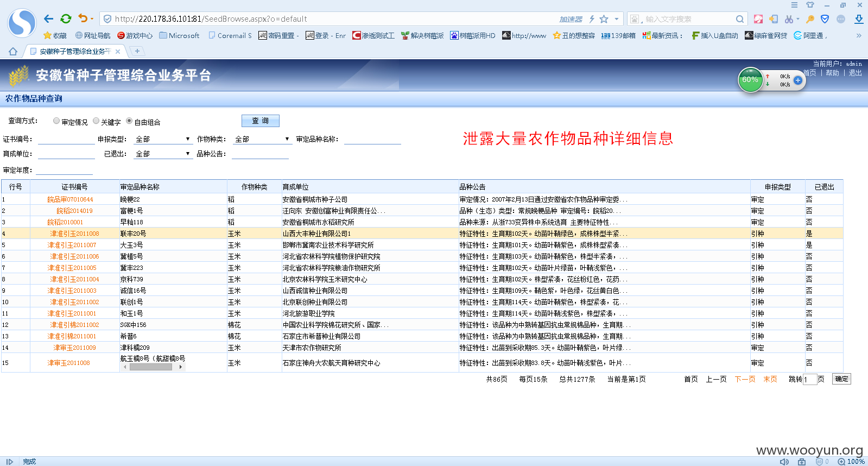This screenshot has width=868, height=466.
Task: Click the skin shirt icon at top right
Action: point(810,5)
